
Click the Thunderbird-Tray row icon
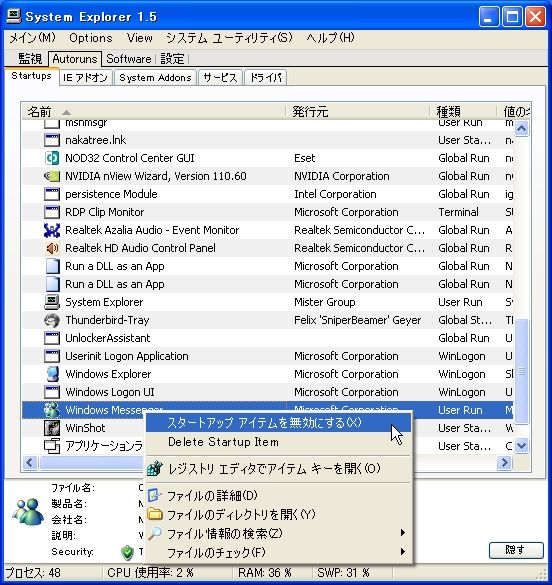(52, 320)
